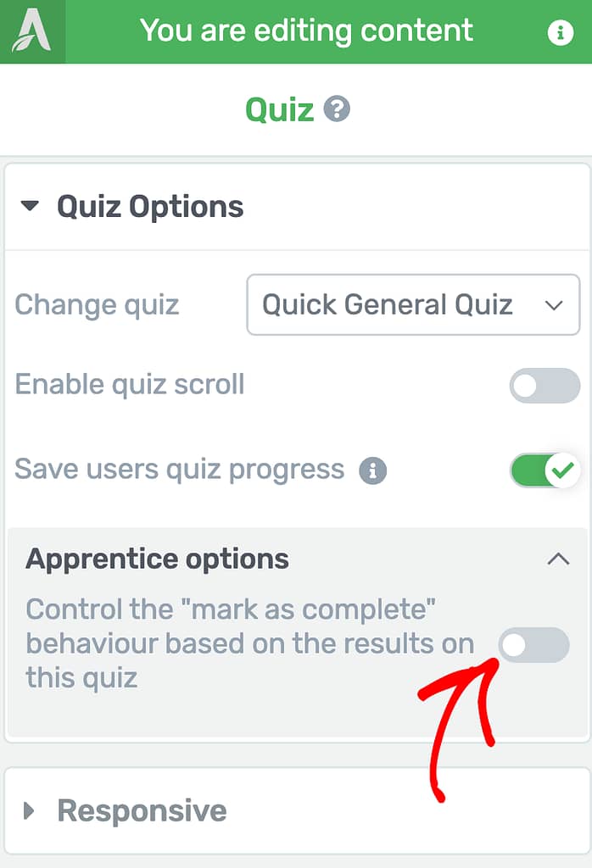Click the "You are editing content" banner text
This screenshot has width=592, height=868.
307,31
